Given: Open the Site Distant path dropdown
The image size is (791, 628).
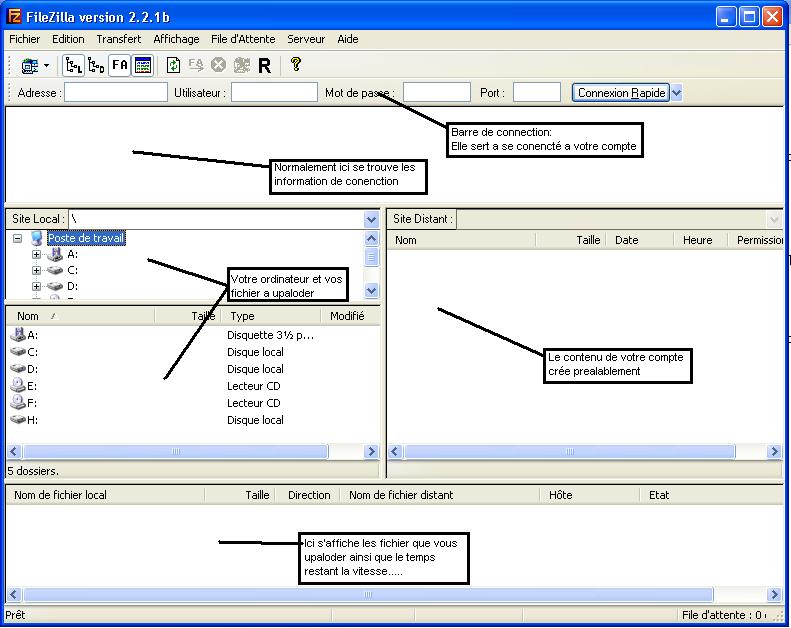Looking at the screenshot, I should point(774,219).
